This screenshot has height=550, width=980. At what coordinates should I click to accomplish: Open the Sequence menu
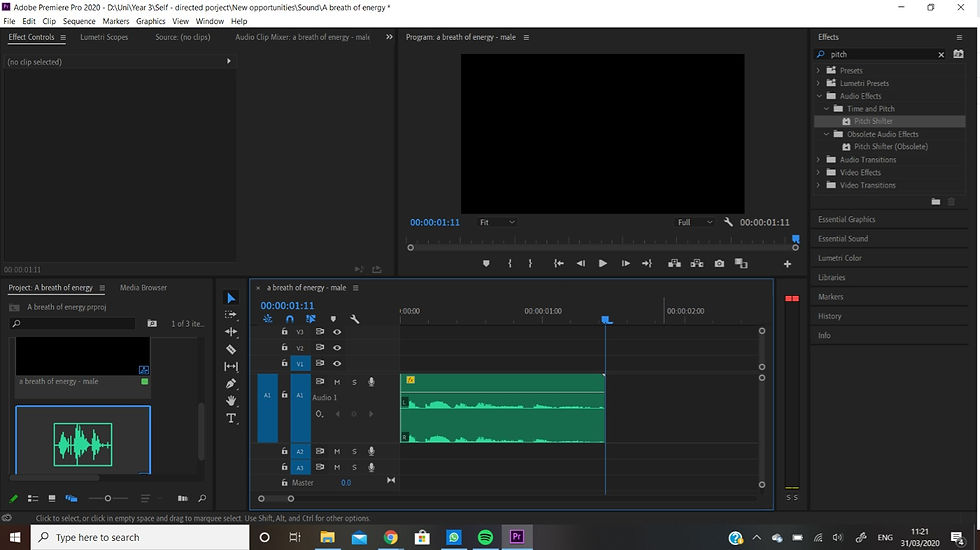(x=79, y=21)
